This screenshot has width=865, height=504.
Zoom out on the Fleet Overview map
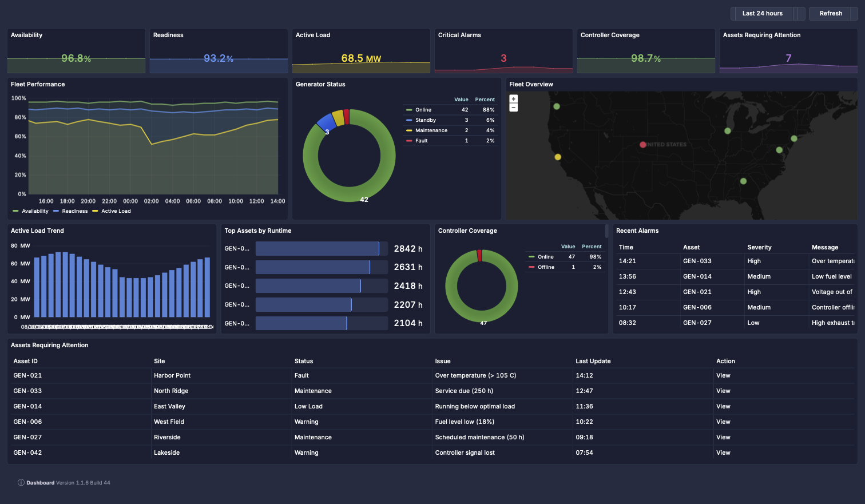click(514, 108)
